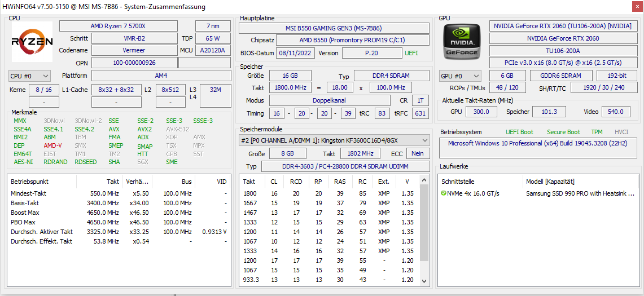Click the Kerne value 8 / 16
The width and height of the screenshot is (644, 296).
pos(44,90)
